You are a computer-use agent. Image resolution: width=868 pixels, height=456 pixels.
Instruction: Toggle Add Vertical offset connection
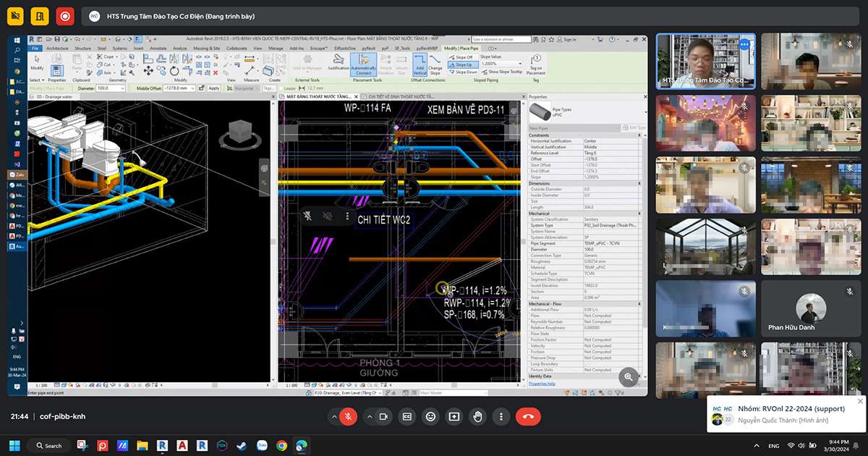(x=420, y=65)
